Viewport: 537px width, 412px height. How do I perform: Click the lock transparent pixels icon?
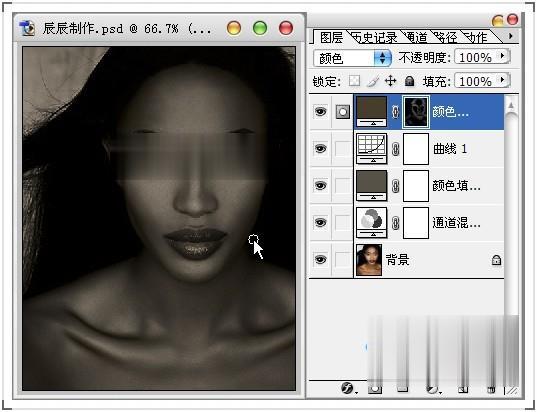pos(354,81)
